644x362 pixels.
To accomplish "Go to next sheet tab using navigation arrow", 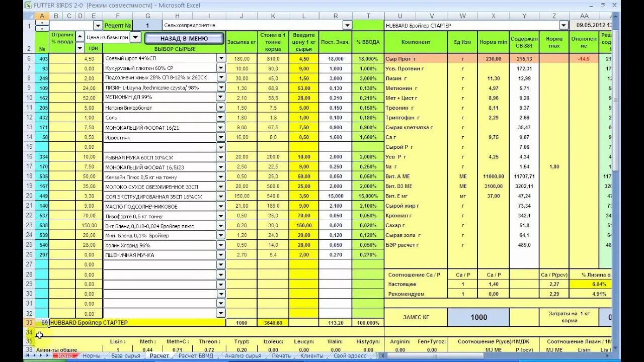I will point(41,355).
